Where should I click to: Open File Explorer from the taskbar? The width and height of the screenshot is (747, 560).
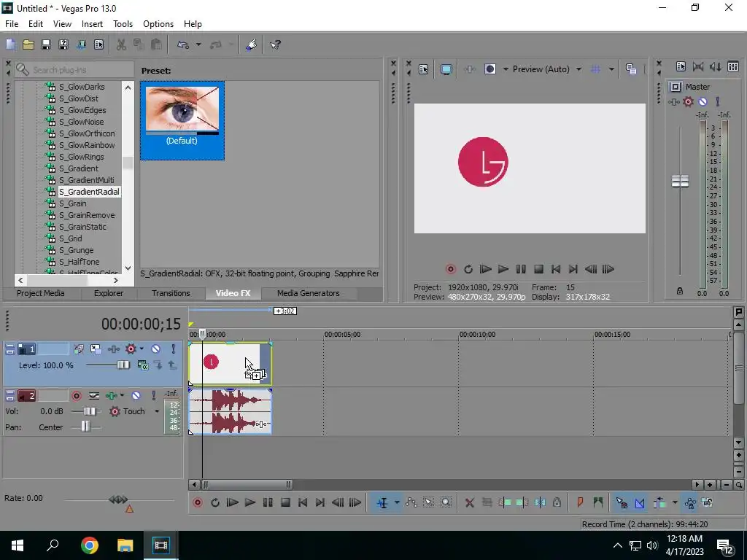click(x=125, y=545)
